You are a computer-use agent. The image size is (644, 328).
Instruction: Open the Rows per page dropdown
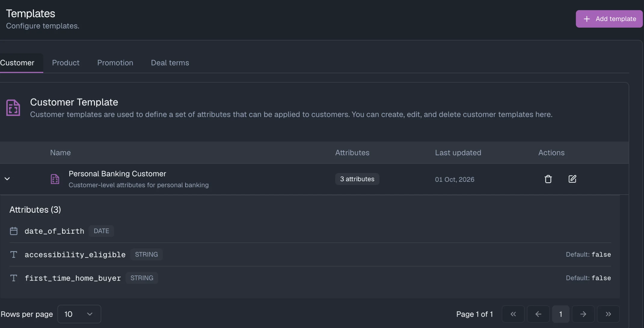click(x=79, y=314)
